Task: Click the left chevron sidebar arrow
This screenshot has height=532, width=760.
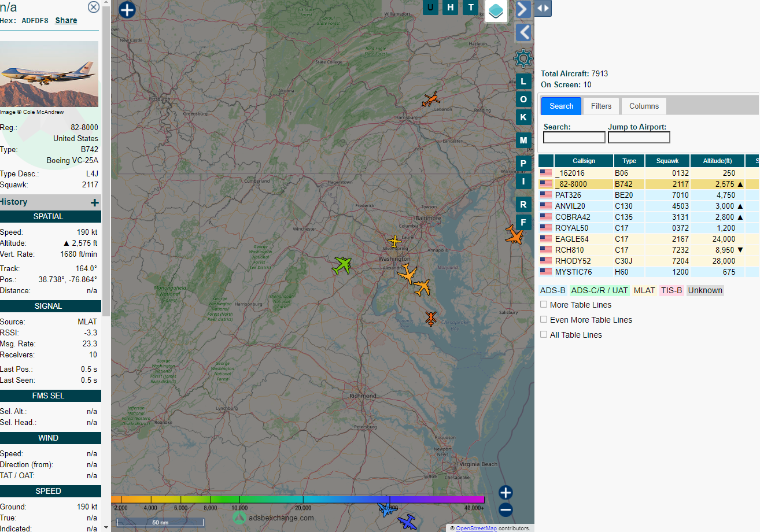Action: (523, 32)
